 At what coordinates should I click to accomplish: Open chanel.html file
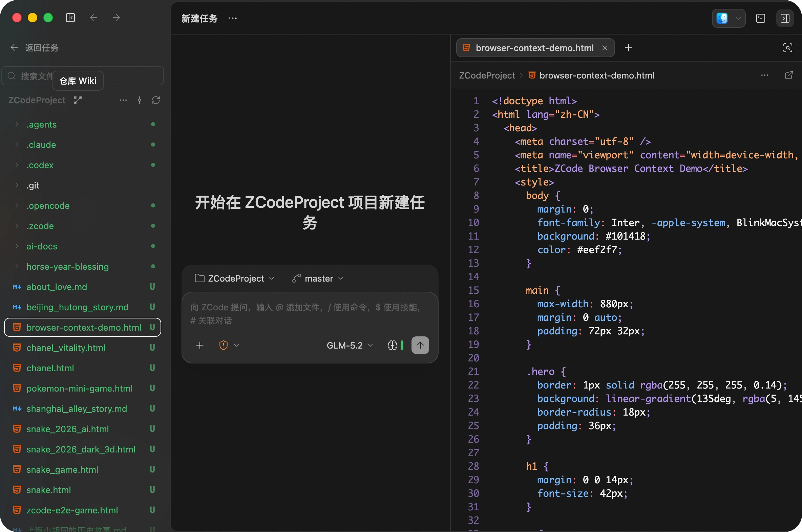click(x=83, y=368)
